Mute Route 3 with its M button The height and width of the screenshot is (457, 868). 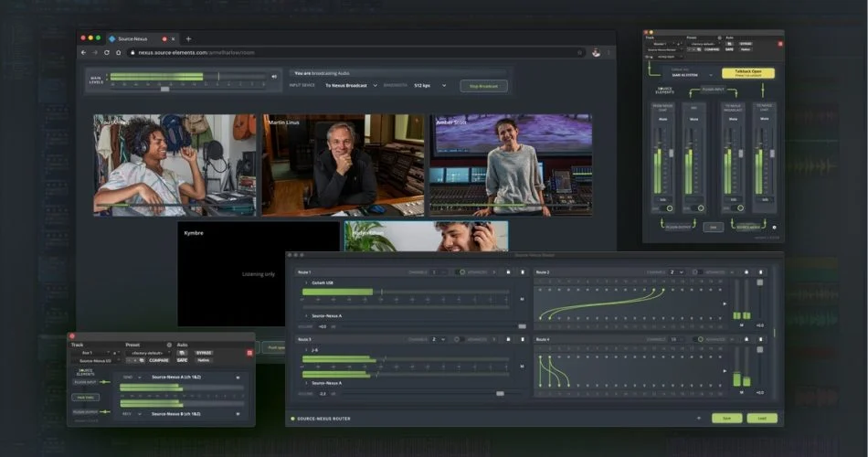click(x=522, y=367)
